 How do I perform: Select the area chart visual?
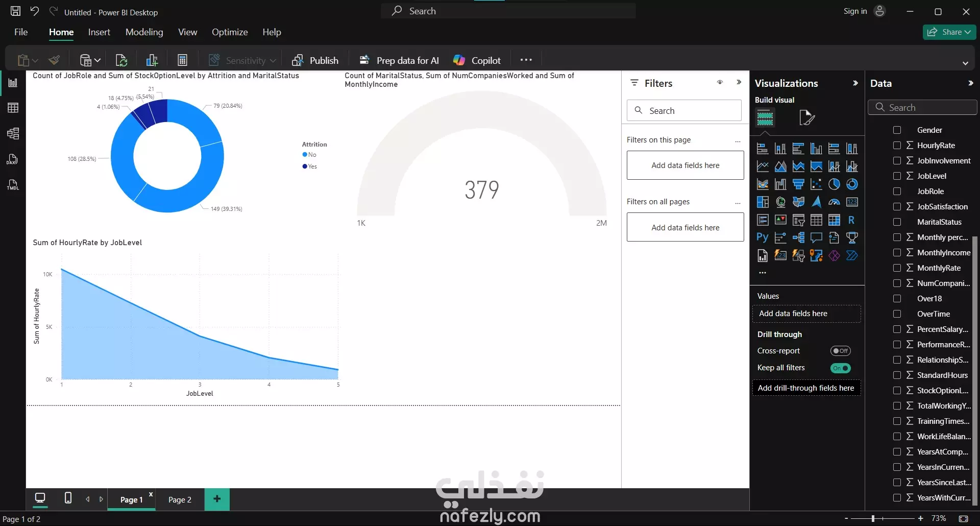click(780, 166)
